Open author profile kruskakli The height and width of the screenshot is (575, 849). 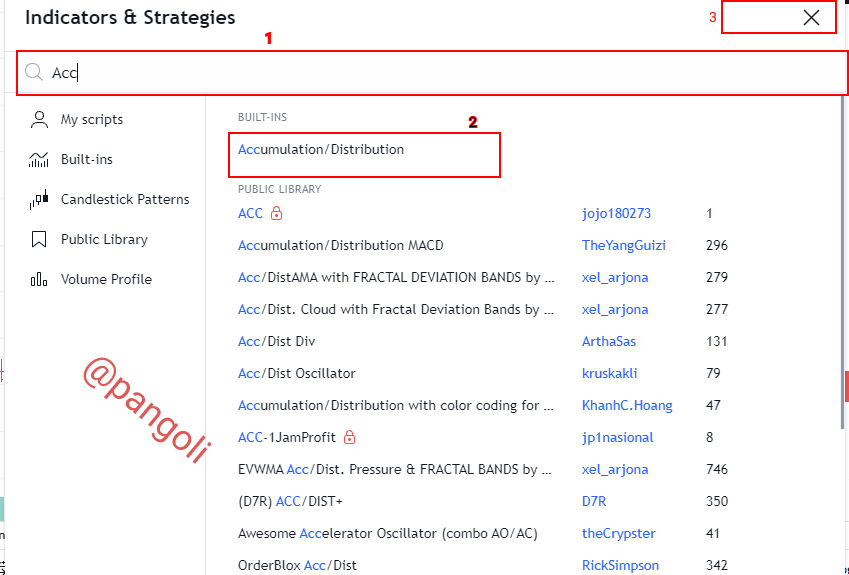tap(610, 373)
